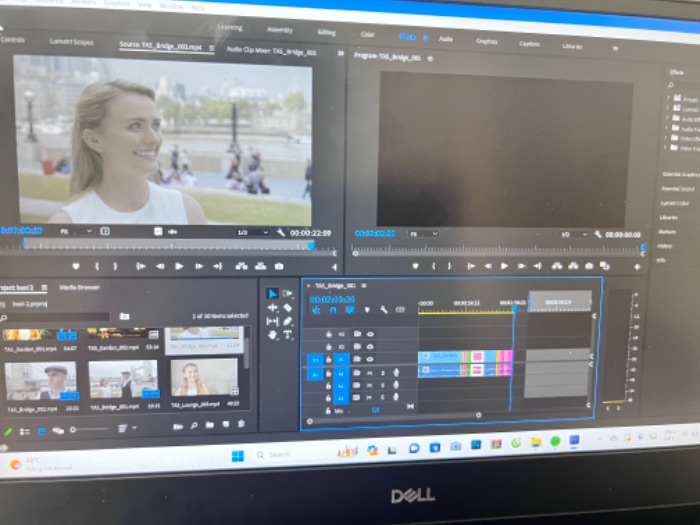700x525 pixels.
Task: Play the sequence in the Program monitor
Action: tap(504, 266)
